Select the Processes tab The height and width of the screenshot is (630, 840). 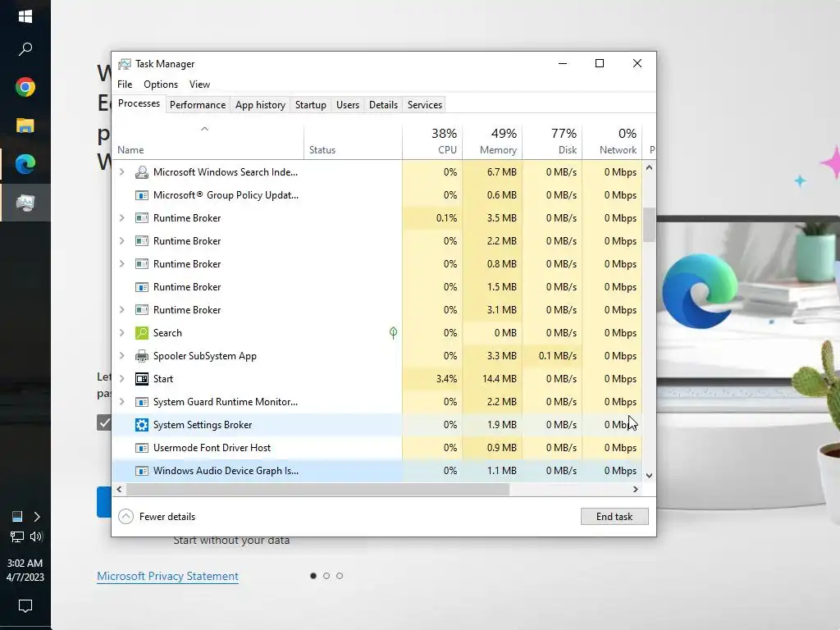click(x=139, y=103)
